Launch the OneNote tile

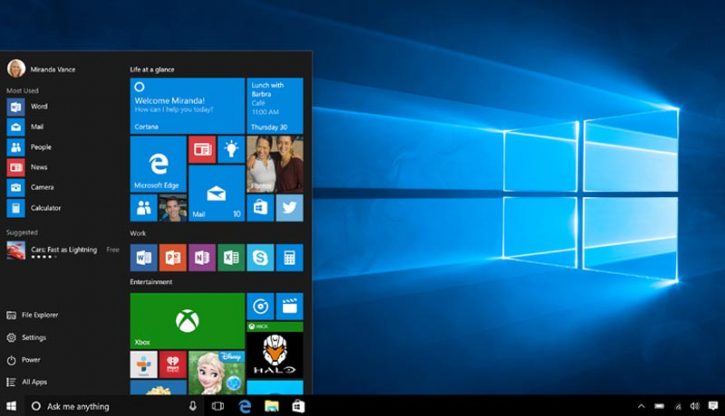(202, 258)
